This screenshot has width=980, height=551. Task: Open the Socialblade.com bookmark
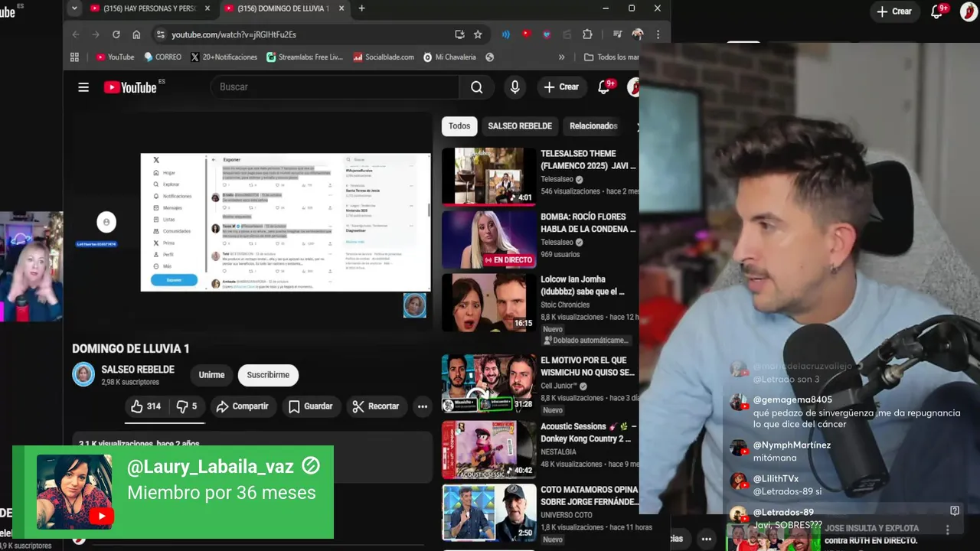384,57
